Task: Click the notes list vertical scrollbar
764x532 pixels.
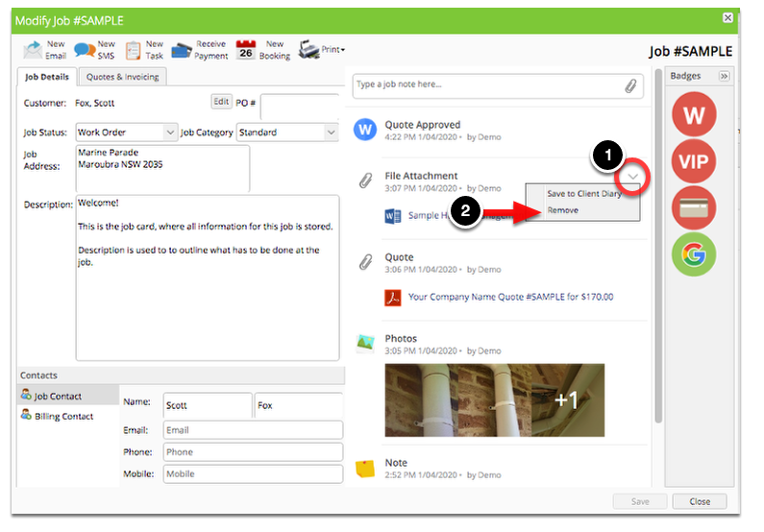Action: (x=658, y=246)
